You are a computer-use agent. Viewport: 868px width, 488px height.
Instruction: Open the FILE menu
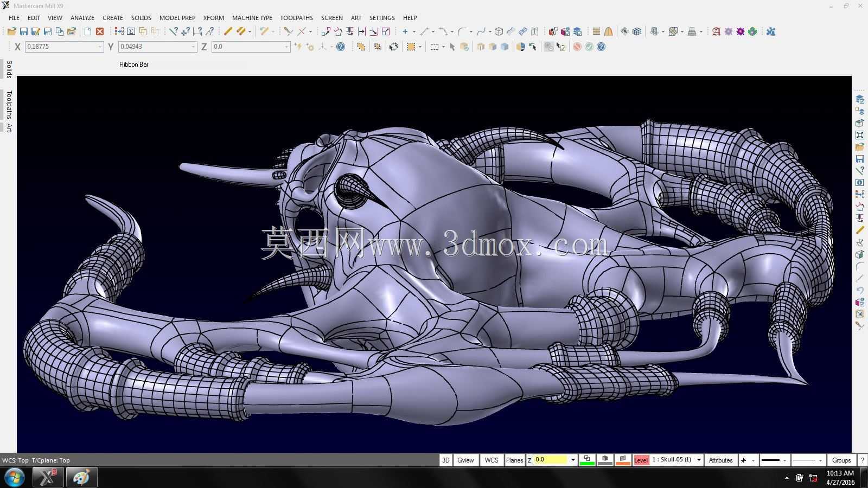coord(14,18)
